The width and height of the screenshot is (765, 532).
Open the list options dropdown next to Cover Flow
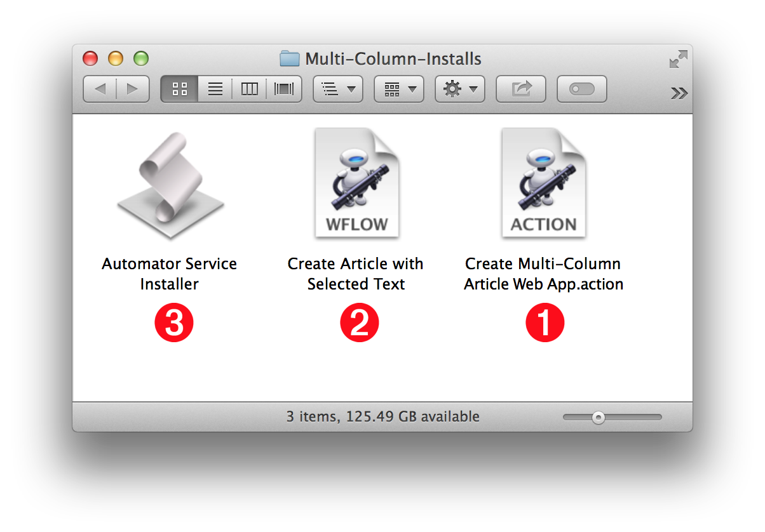(338, 89)
